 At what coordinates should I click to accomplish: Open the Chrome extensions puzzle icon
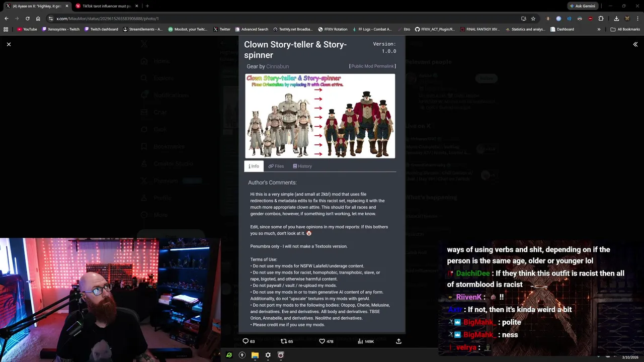[x=601, y=19]
